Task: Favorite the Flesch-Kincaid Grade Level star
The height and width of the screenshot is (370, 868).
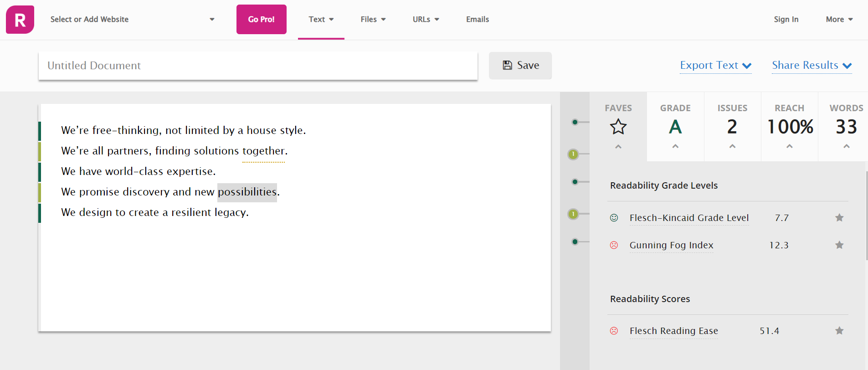Action: (839, 218)
